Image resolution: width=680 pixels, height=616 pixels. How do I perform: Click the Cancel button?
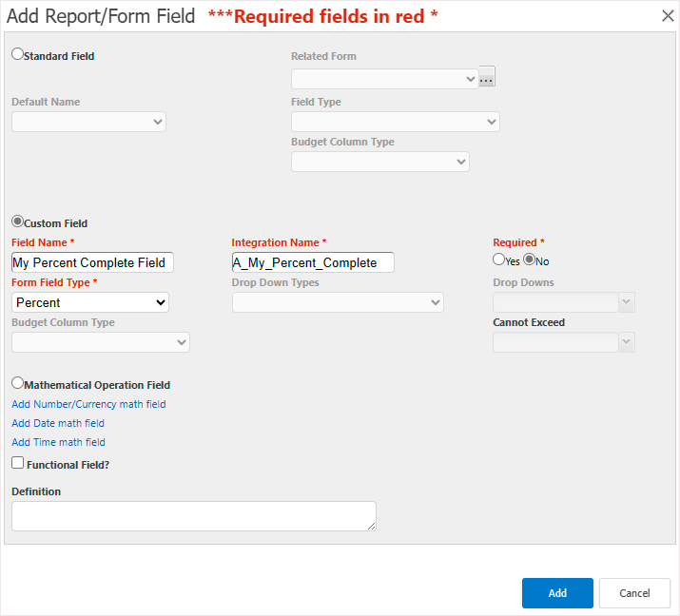coord(635,593)
